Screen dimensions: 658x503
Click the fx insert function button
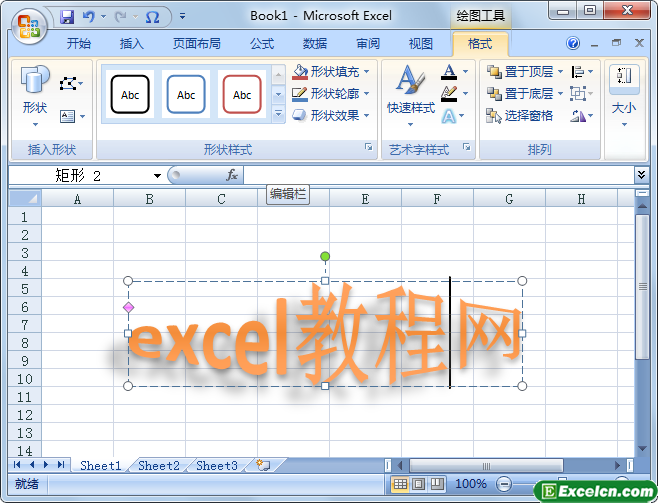(232, 175)
